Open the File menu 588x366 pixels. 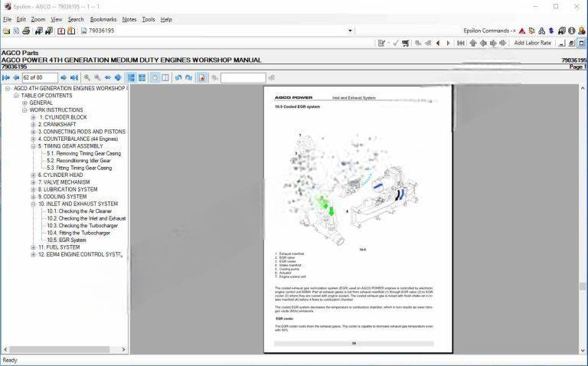7,19
